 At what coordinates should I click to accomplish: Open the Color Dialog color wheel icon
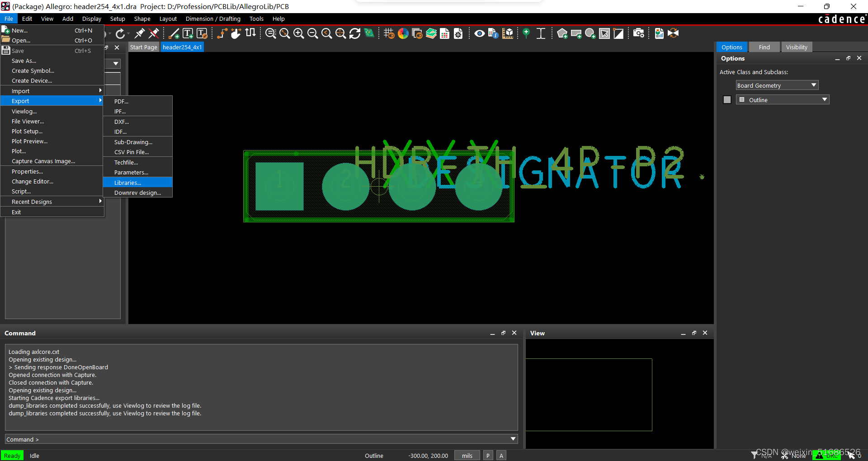tap(403, 33)
